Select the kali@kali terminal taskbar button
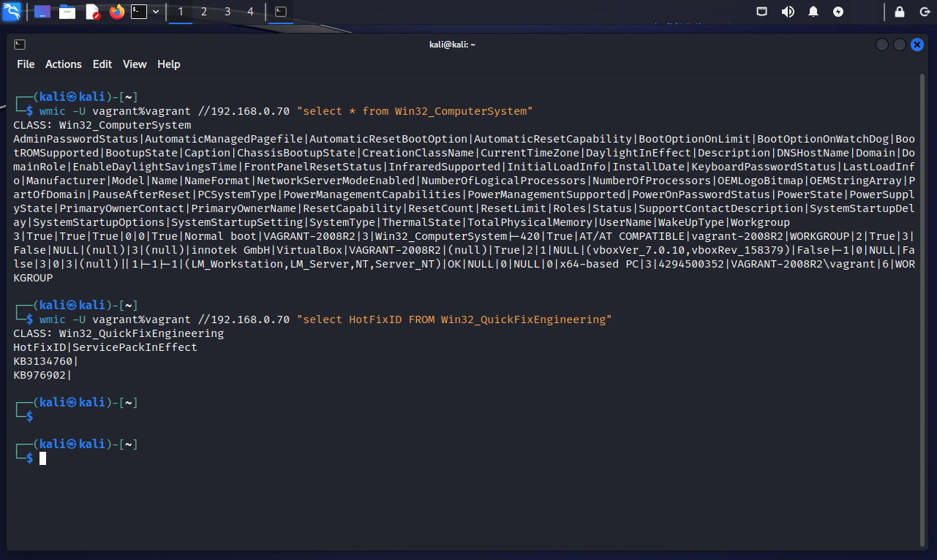This screenshot has height=560, width=937. (x=280, y=12)
